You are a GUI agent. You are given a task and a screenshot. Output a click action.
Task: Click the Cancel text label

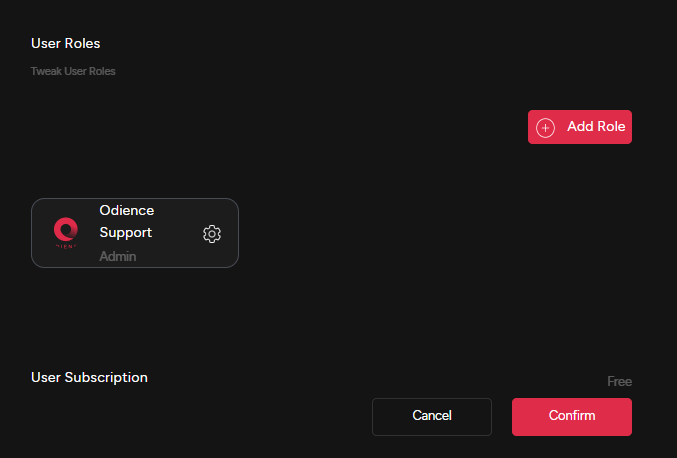(432, 415)
